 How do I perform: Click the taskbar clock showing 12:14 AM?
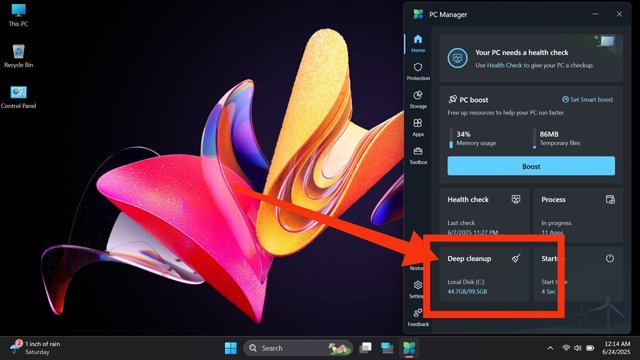[x=616, y=348]
